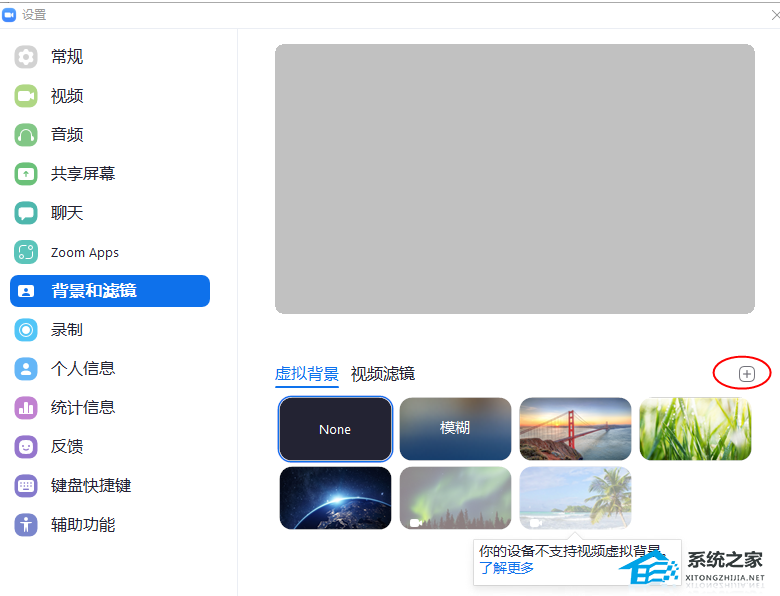Select the 背景和滤镜 menu item

109,291
